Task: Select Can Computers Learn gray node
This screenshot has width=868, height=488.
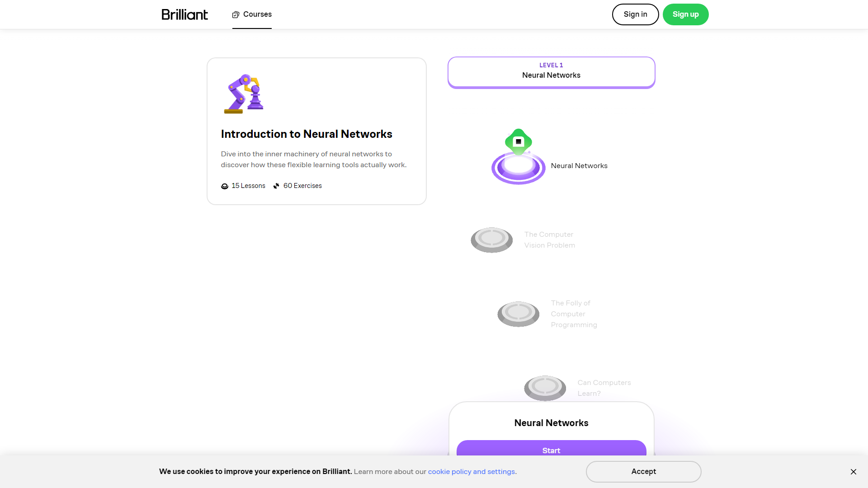Action: (x=545, y=387)
